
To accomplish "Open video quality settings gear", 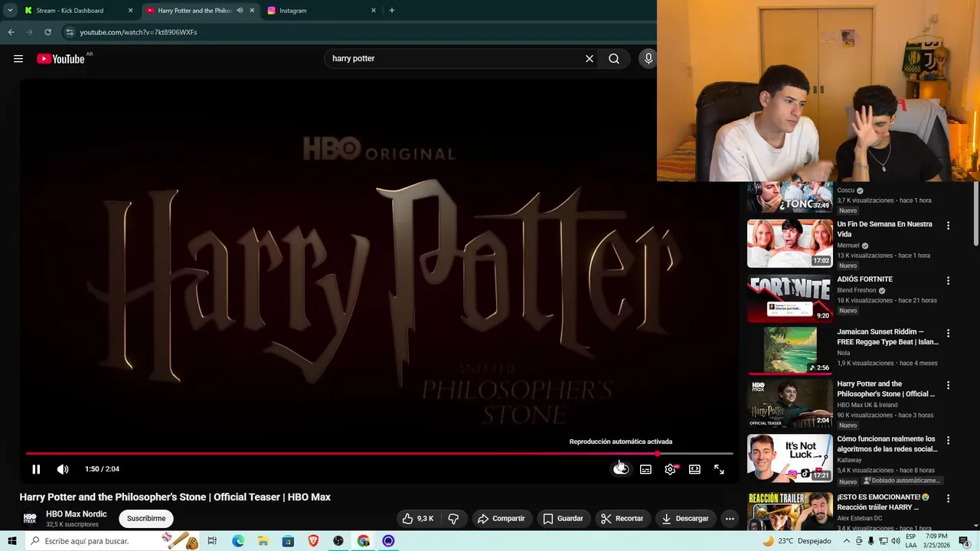I will pyautogui.click(x=670, y=469).
